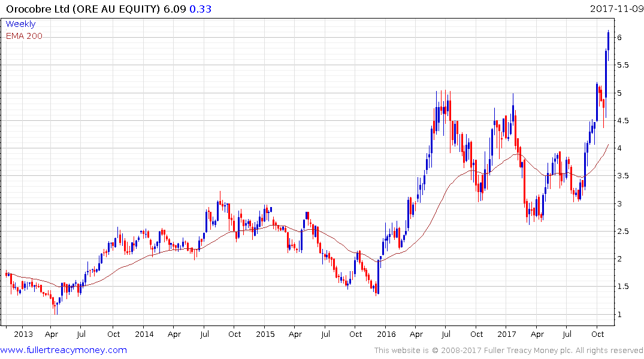Viewport: 644px width, 359px height.
Task: Click the 2017 year label on time axis
Action: pos(507,334)
